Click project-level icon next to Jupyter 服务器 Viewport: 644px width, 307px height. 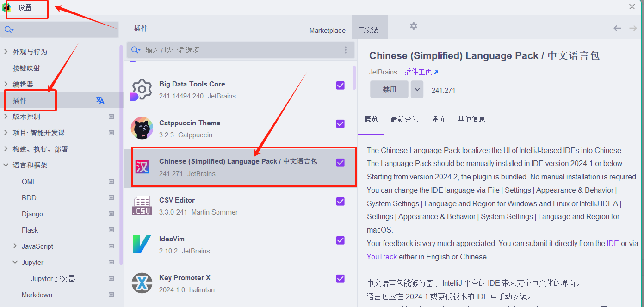coord(111,278)
